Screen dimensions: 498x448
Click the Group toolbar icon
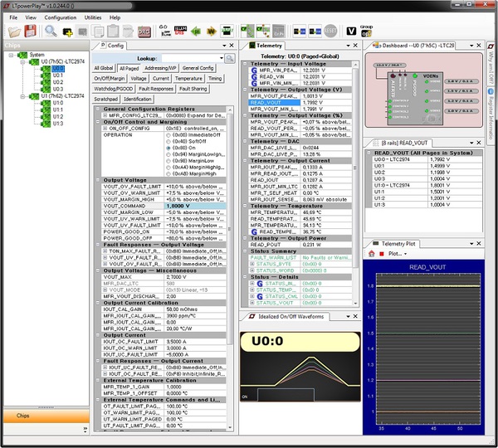coord(366,31)
